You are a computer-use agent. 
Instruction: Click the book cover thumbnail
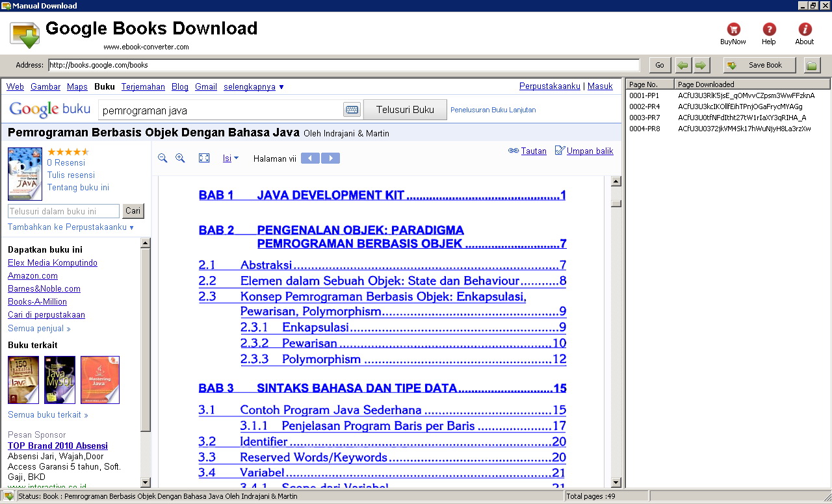(25, 173)
